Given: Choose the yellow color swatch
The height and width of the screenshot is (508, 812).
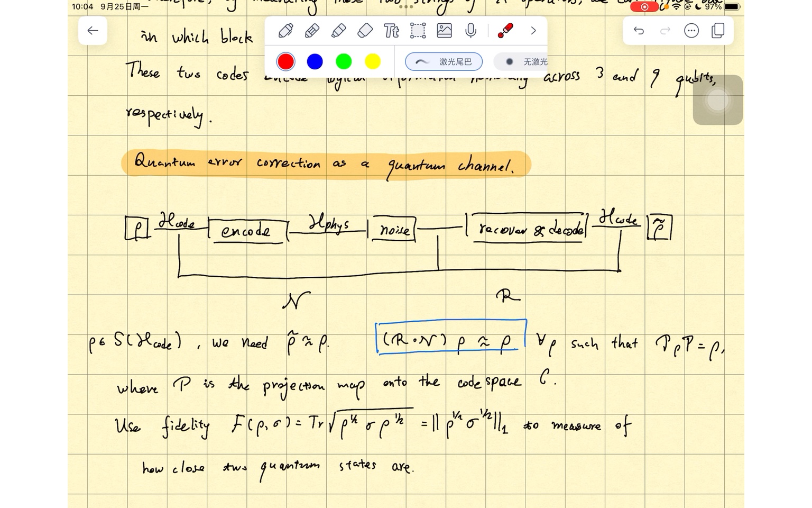Looking at the screenshot, I should click(373, 61).
